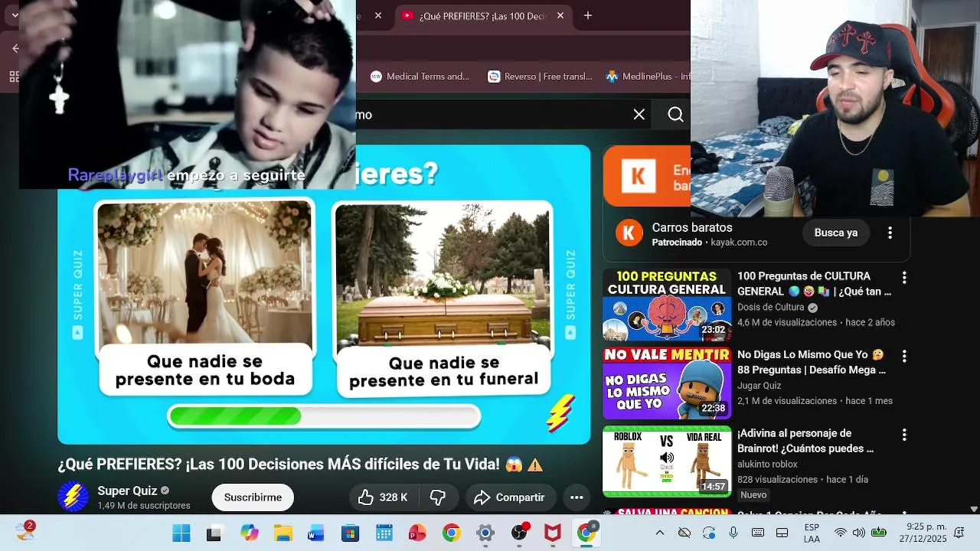The image size is (980, 551).
Task: Open the 100 PREGUNTAS CULTURA GENERAL thumbnail
Action: tap(667, 305)
